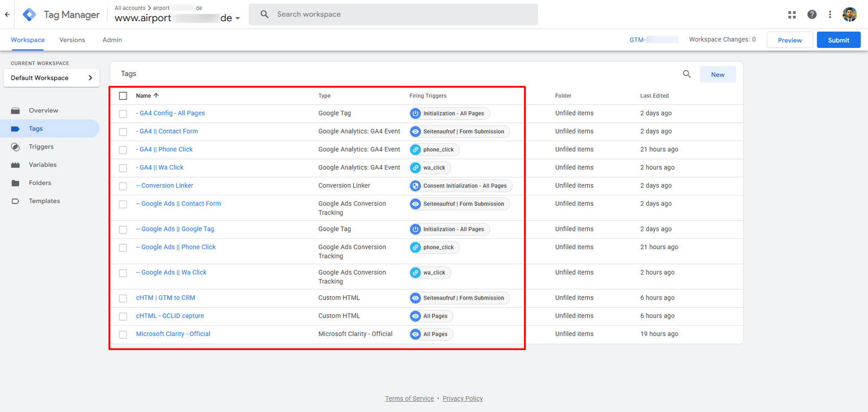Click the power icon on GA4 Config trigger
This screenshot has width=868, height=412.
[416, 113]
